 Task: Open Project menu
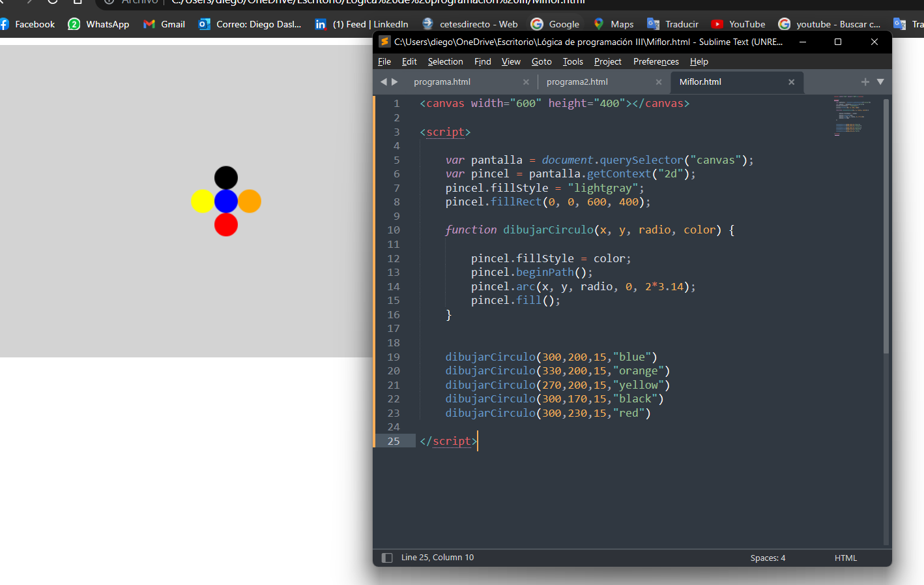[x=608, y=61]
